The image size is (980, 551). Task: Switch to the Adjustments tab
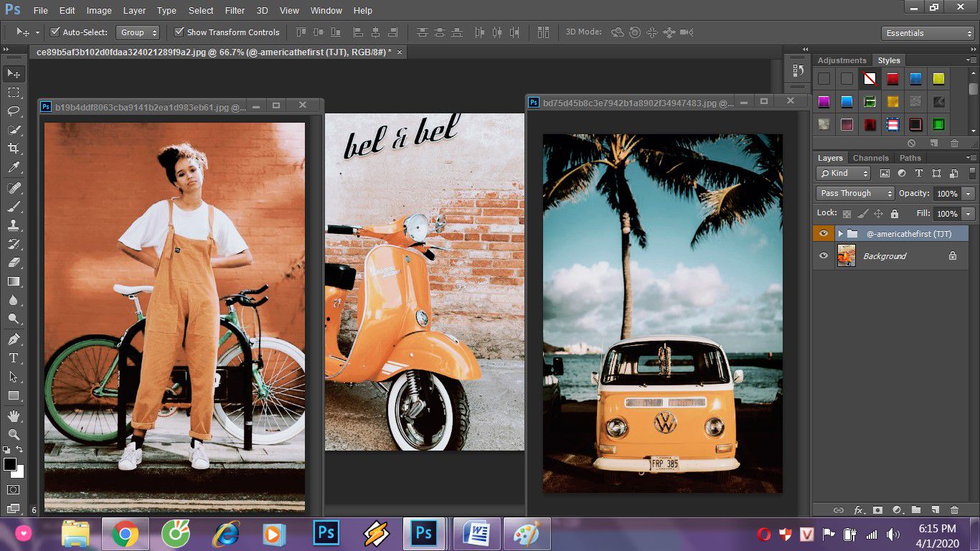pos(842,60)
